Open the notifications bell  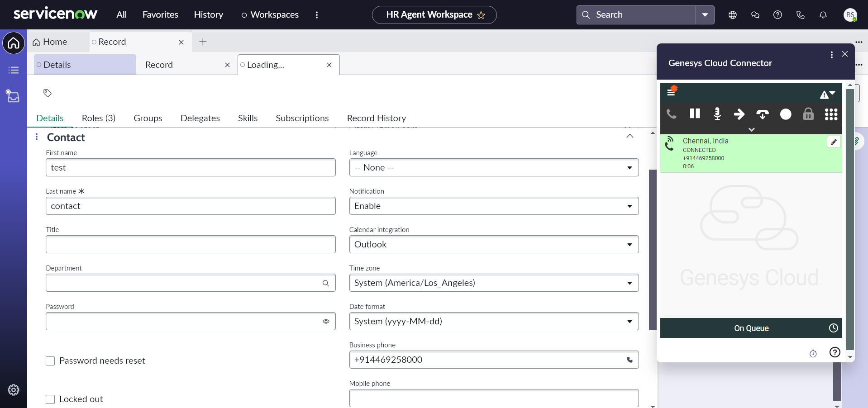pyautogui.click(x=823, y=15)
